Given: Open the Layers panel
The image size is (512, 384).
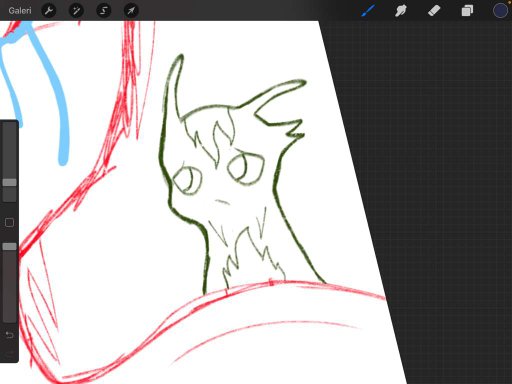Looking at the screenshot, I should (x=467, y=11).
